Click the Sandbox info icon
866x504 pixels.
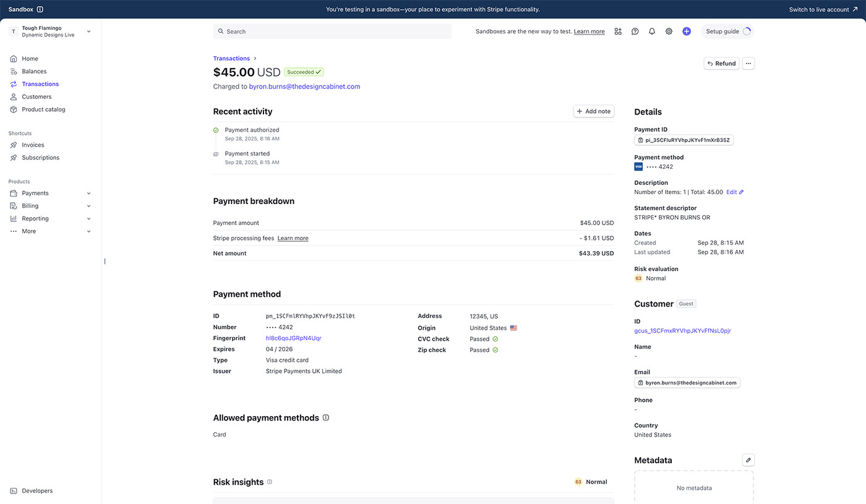[x=40, y=9]
